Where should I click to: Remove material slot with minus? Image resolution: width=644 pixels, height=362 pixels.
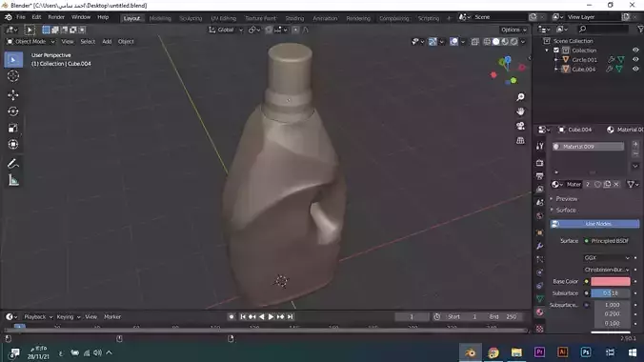click(635, 153)
